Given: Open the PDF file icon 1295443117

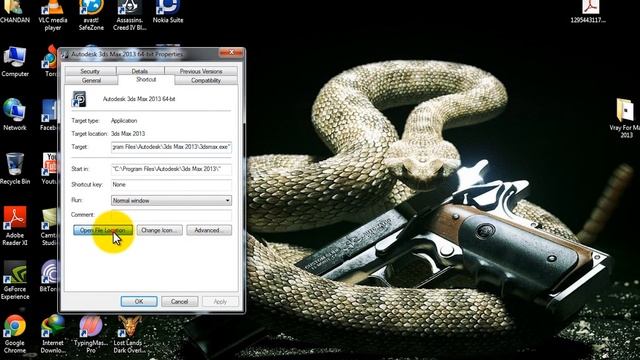Looking at the screenshot, I should click(589, 12).
